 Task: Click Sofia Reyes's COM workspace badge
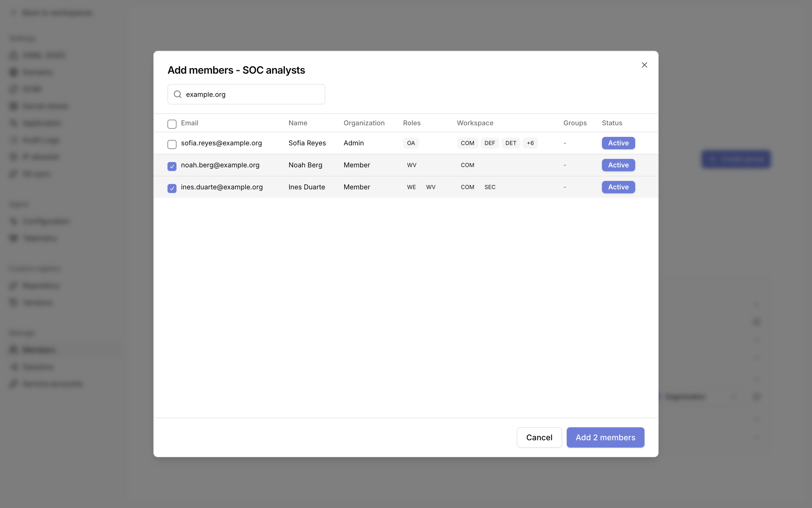(467, 143)
